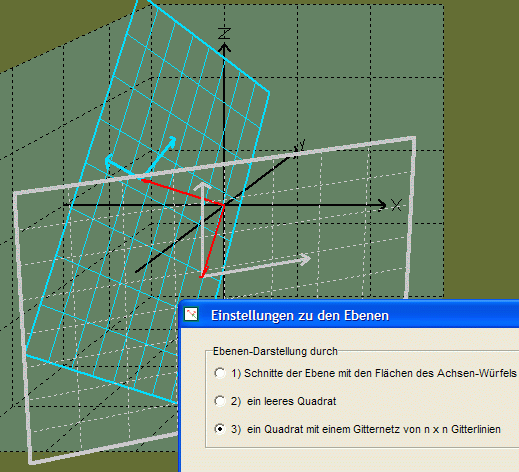Click the y axis label
519x472 pixels.
click(302, 144)
